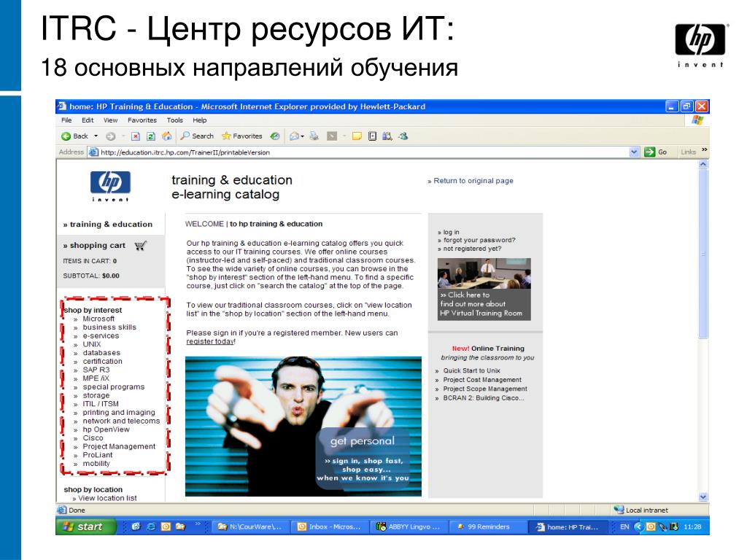
Task: Click the Stop loading icon
Action: (x=136, y=136)
